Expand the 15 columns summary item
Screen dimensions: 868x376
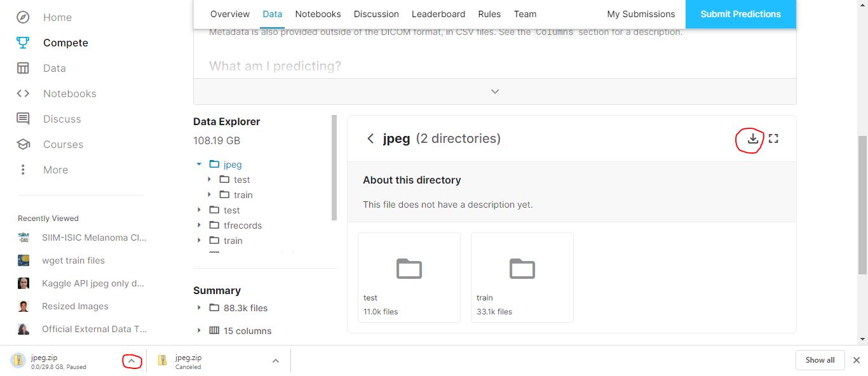point(199,331)
